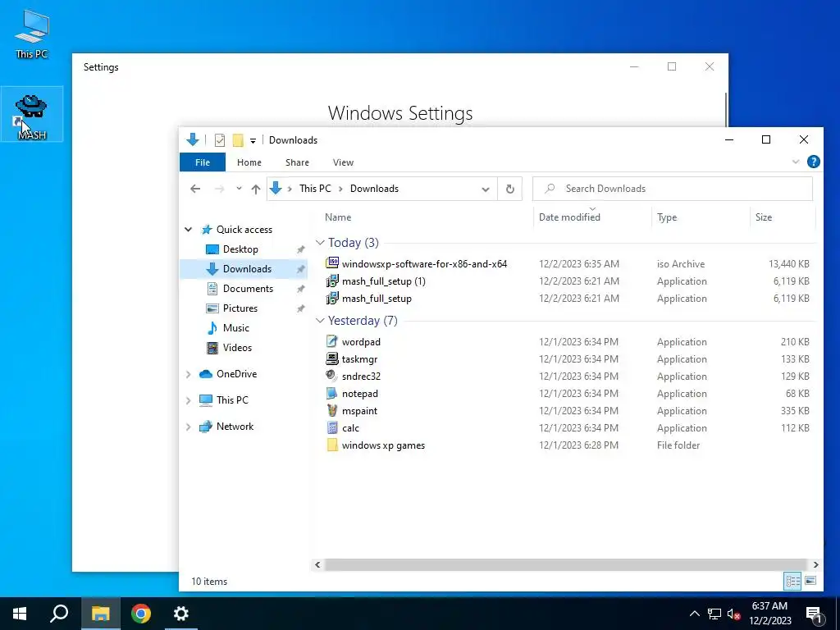Open the This PC desktop icon
Viewport: 840px width, 630px height.
32,34
